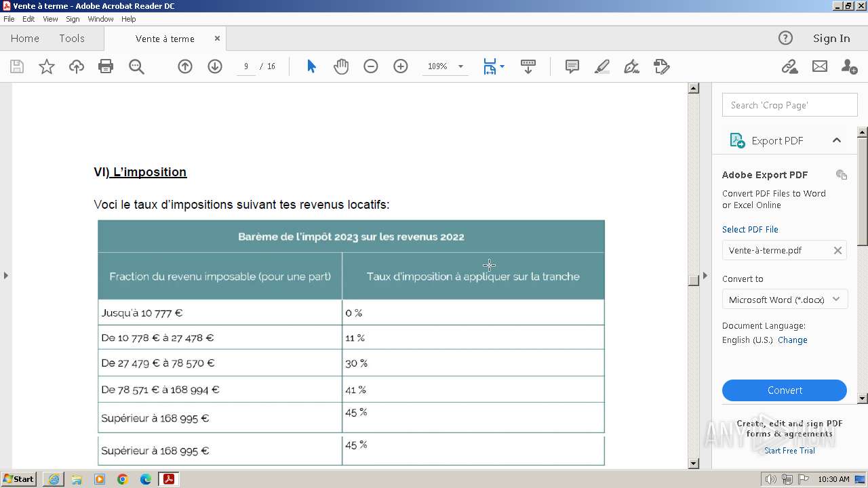Zoom in with the plus icon

coord(401,66)
